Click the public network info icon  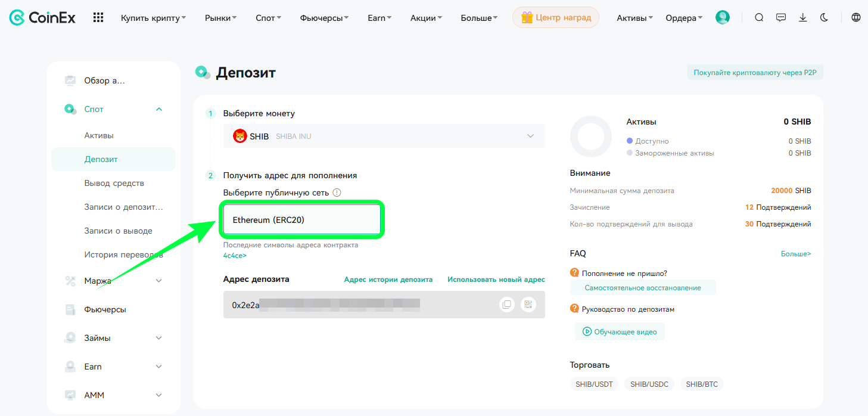[337, 193]
